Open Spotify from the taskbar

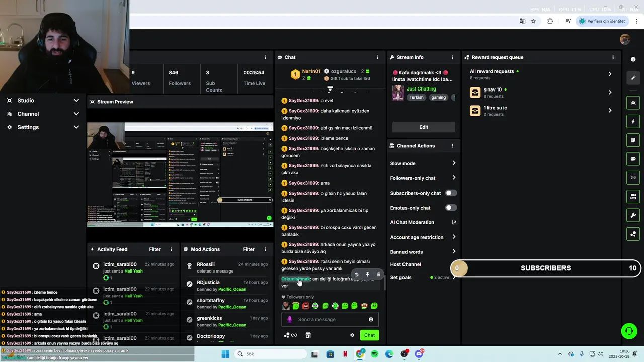[x=375, y=354]
